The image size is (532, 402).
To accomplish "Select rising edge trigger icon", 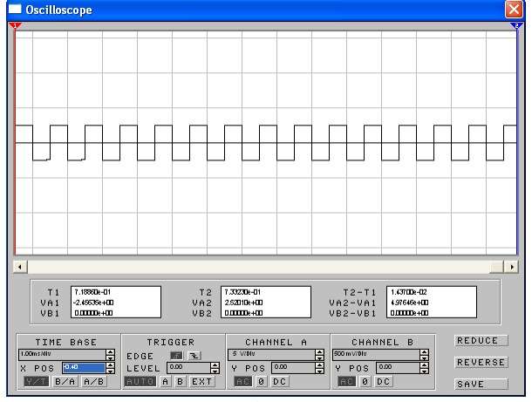I will tap(175, 356).
